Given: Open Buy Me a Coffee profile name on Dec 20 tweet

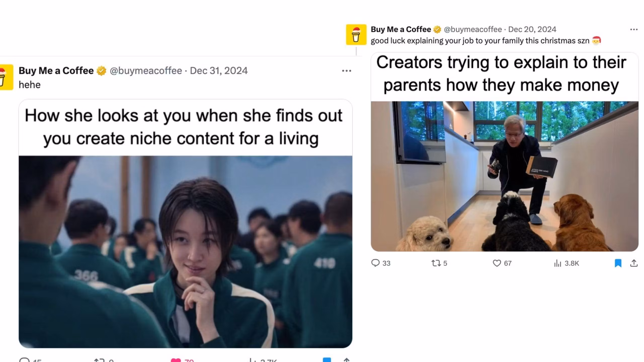Looking at the screenshot, I should [x=401, y=29].
